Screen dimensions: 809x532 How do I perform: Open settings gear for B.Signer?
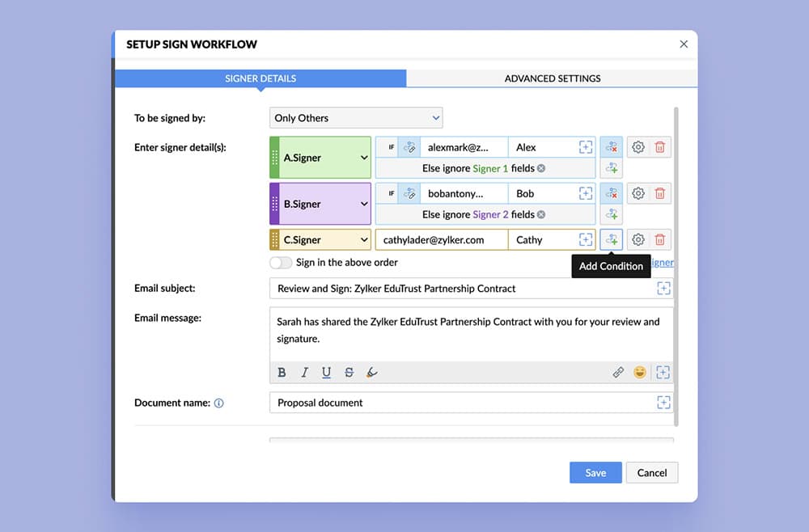638,194
